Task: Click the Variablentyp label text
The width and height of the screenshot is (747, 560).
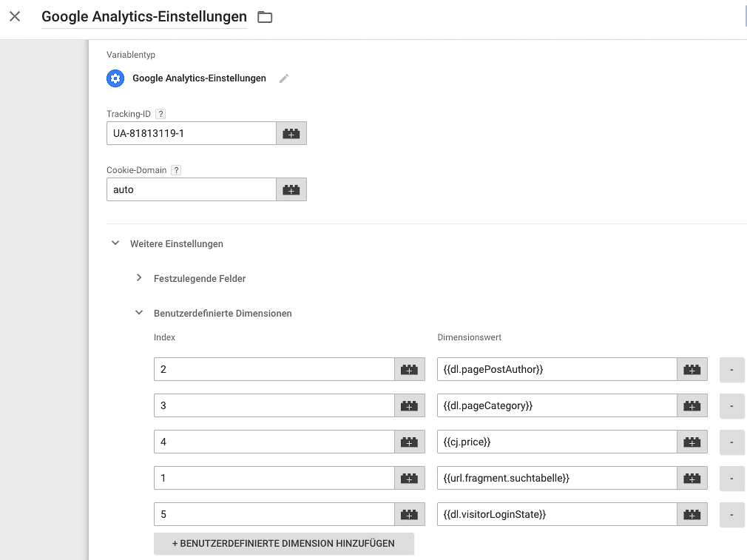Action: [x=130, y=55]
